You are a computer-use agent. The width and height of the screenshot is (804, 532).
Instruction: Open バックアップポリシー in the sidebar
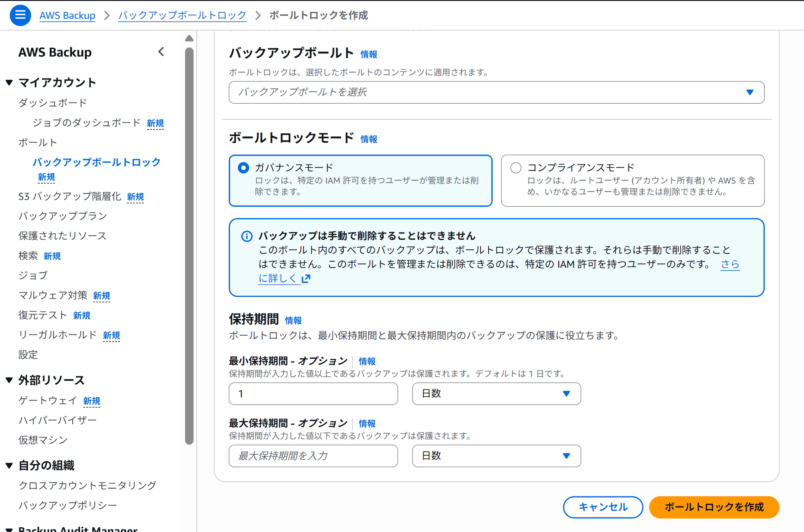point(68,505)
